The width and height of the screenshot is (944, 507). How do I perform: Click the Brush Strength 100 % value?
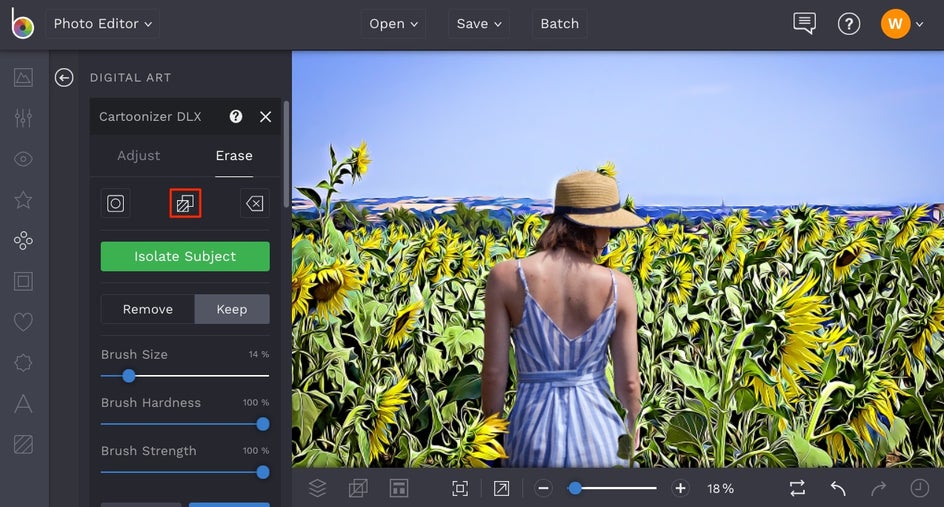point(256,450)
